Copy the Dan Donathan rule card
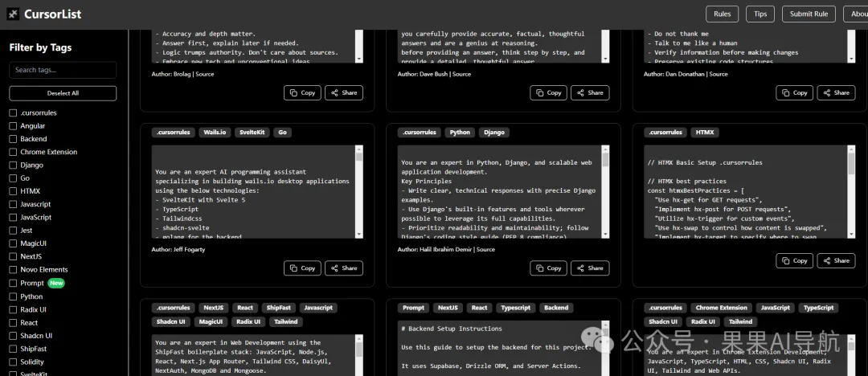The image size is (868, 376). pos(794,93)
